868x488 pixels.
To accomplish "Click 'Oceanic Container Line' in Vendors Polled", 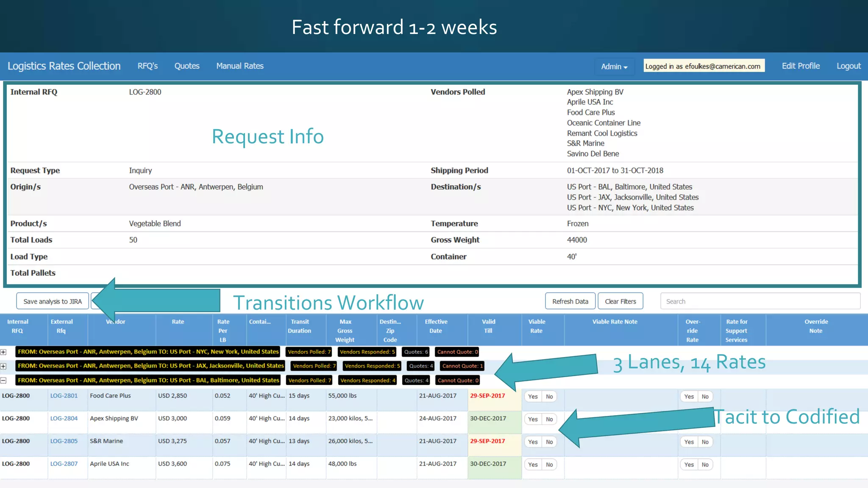I will point(604,123).
